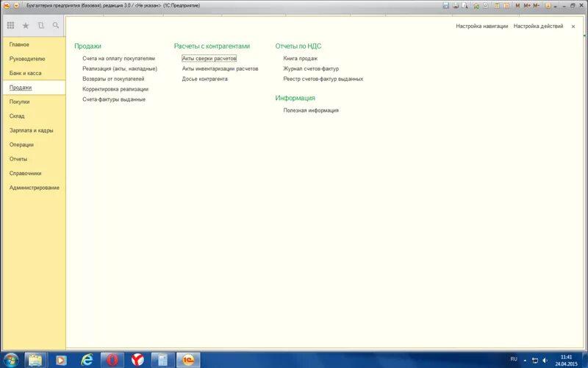Open the Calculator icon in title bar

pos(497,6)
